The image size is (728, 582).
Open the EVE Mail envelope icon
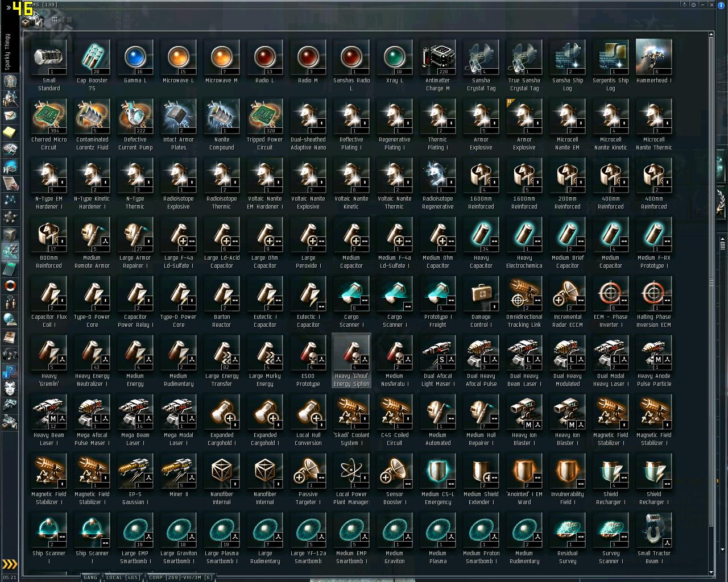pos(10,115)
